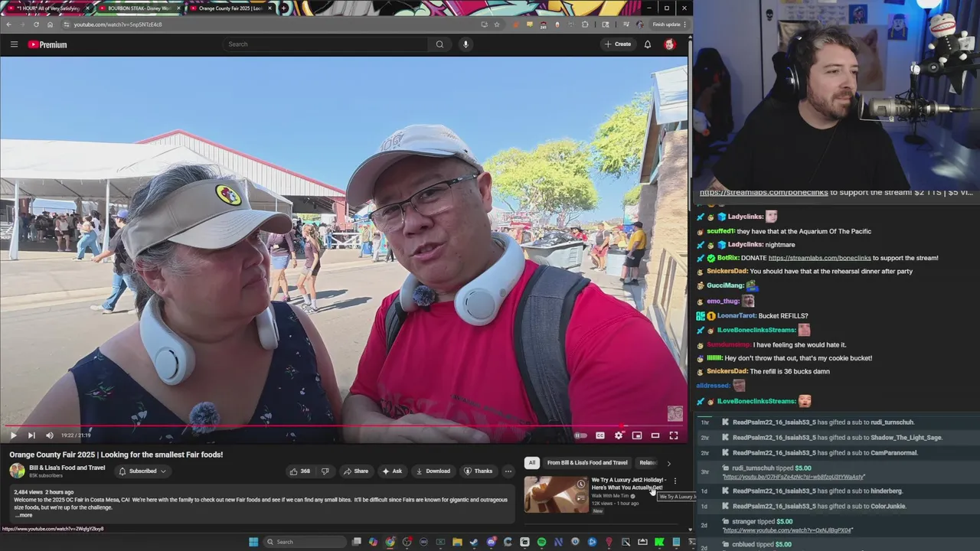The height and width of the screenshot is (551, 980).
Task: Bookmark this page with the star
Action: click(496, 24)
